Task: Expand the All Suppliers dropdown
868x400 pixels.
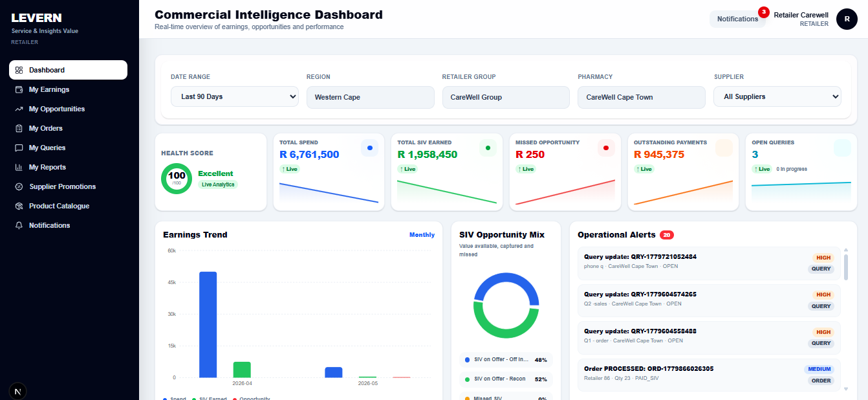Action: (x=777, y=96)
